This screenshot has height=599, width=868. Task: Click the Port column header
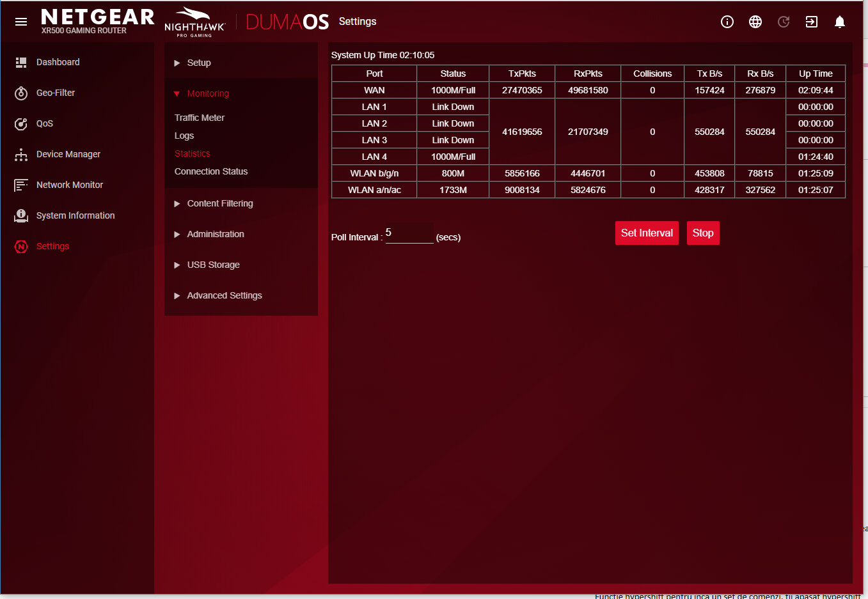[374, 74]
